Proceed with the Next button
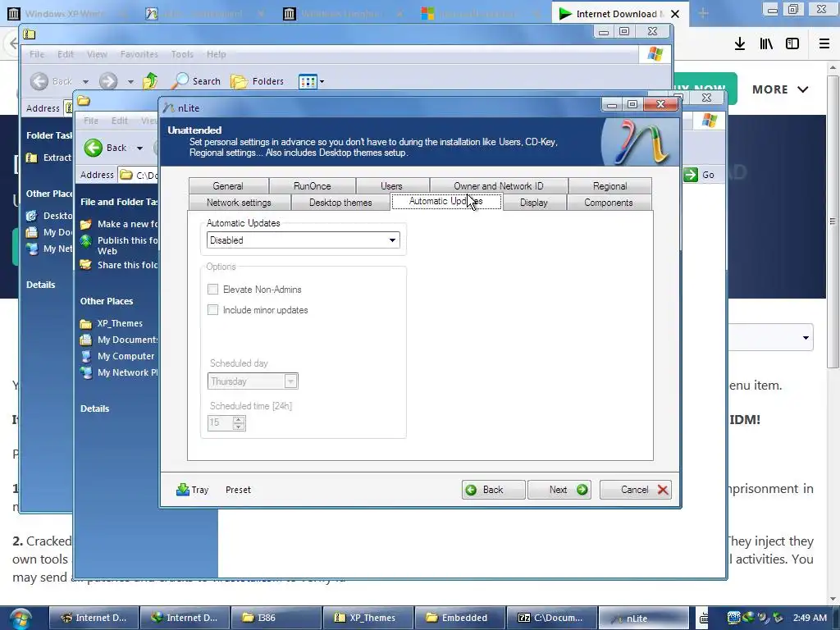840x630 pixels. pyautogui.click(x=559, y=490)
